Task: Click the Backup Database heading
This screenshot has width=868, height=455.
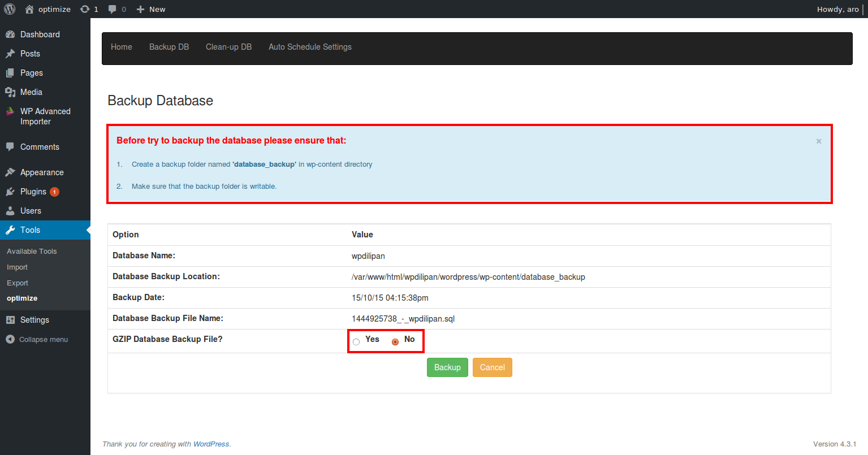Action: click(161, 101)
